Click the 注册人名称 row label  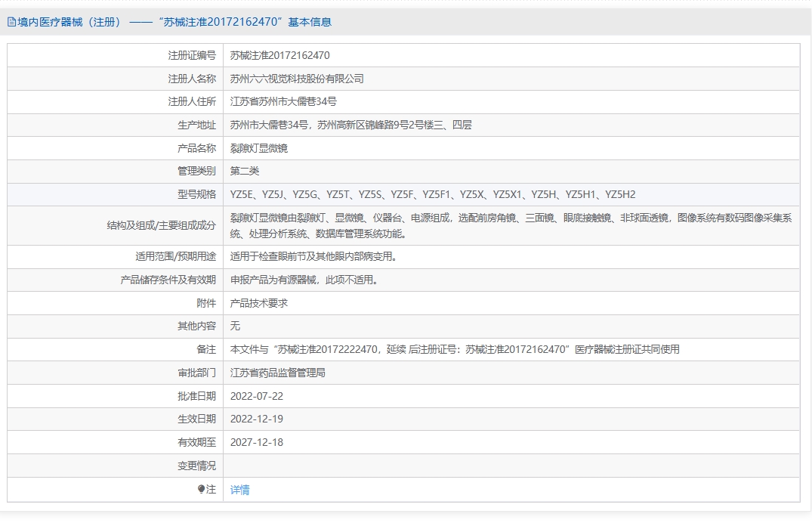(192, 79)
